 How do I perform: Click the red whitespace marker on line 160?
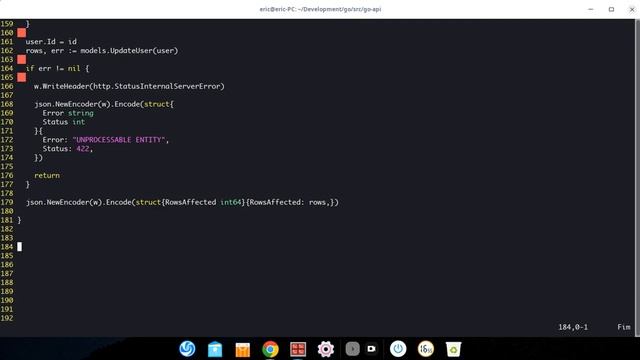(x=22, y=33)
